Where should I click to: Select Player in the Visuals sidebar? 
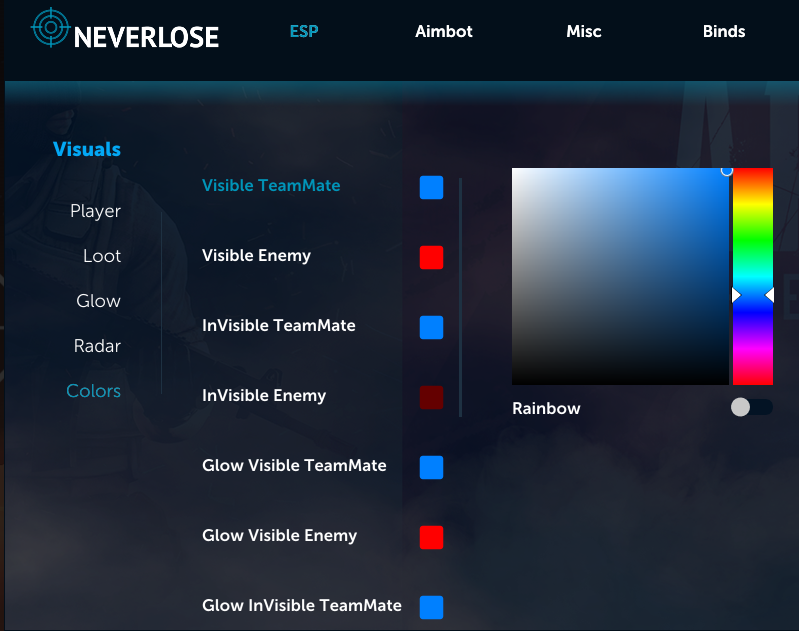95,211
